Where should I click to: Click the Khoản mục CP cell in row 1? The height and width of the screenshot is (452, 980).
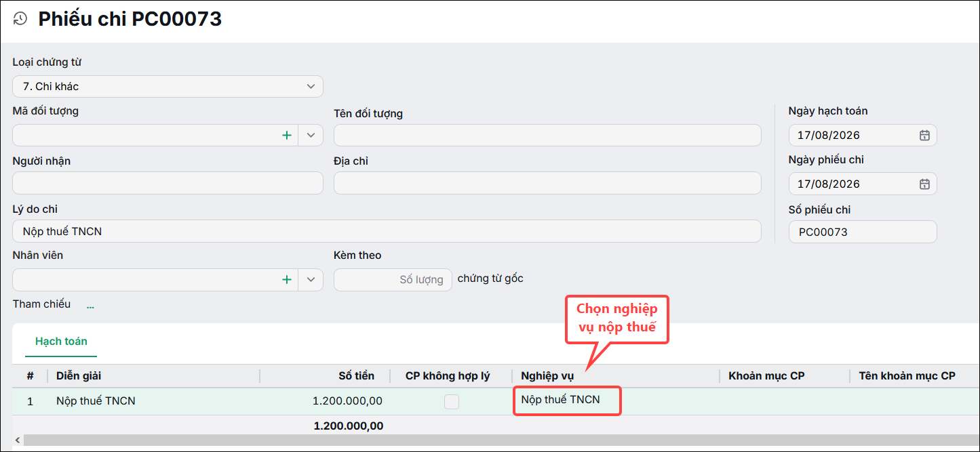(785, 401)
